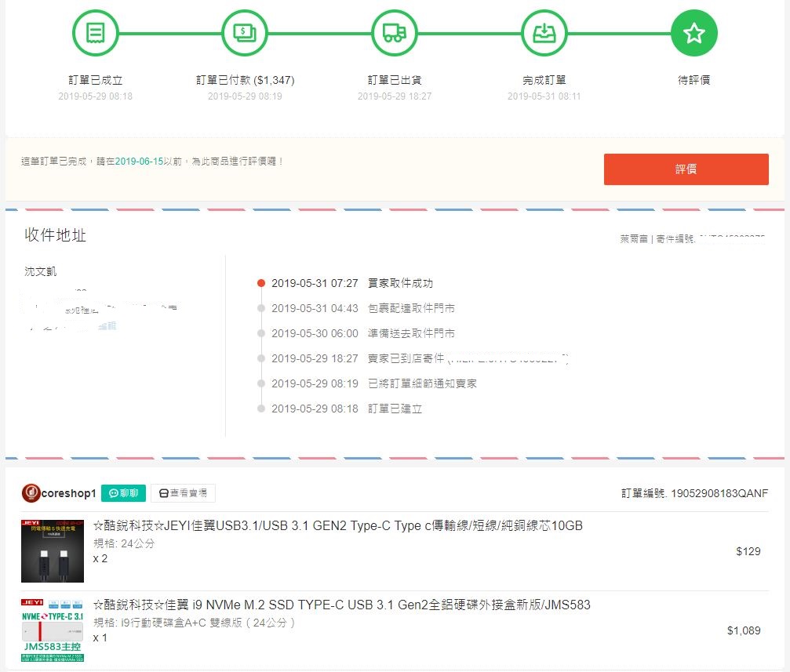Click the grey dot beside 訂單已建立
Viewport: 790px width, 672px height.
click(x=261, y=409)
